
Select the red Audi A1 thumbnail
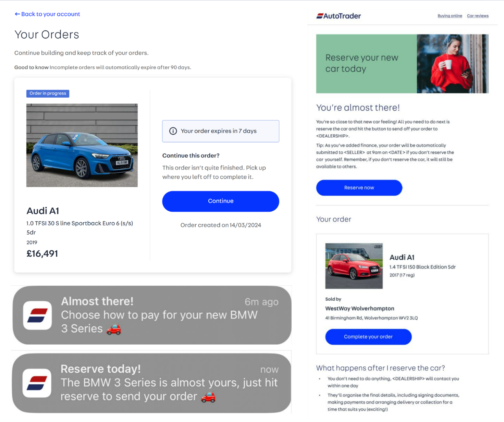tap(354, 266)
